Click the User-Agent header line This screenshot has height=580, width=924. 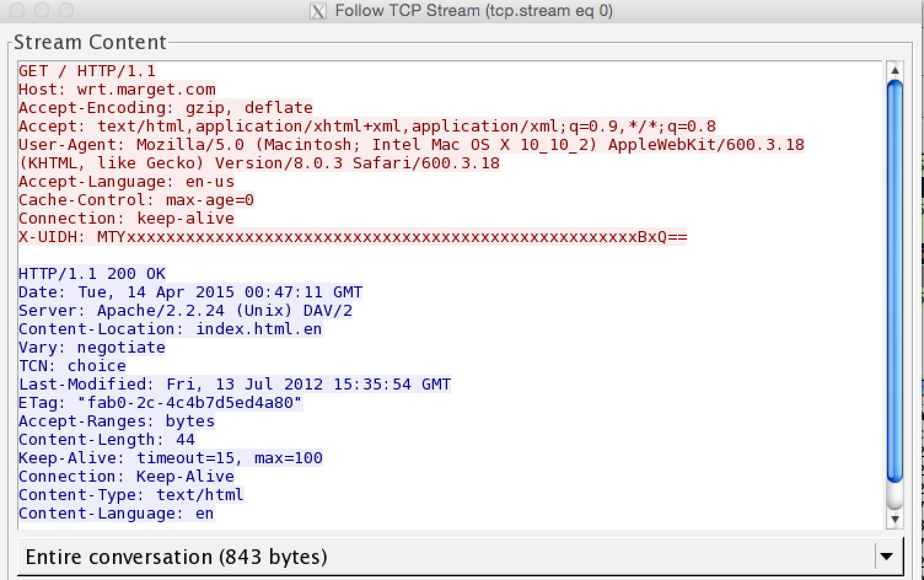click(x=410, y=145)
